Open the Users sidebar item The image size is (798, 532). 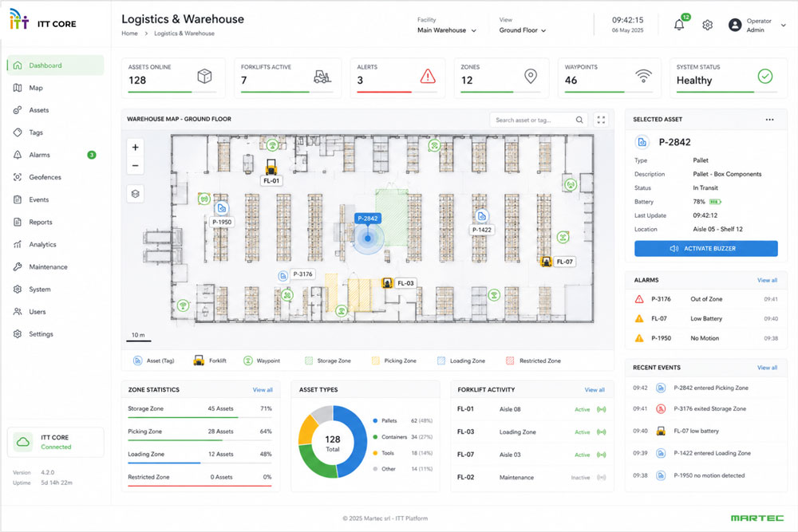click(x=56, y=311)
